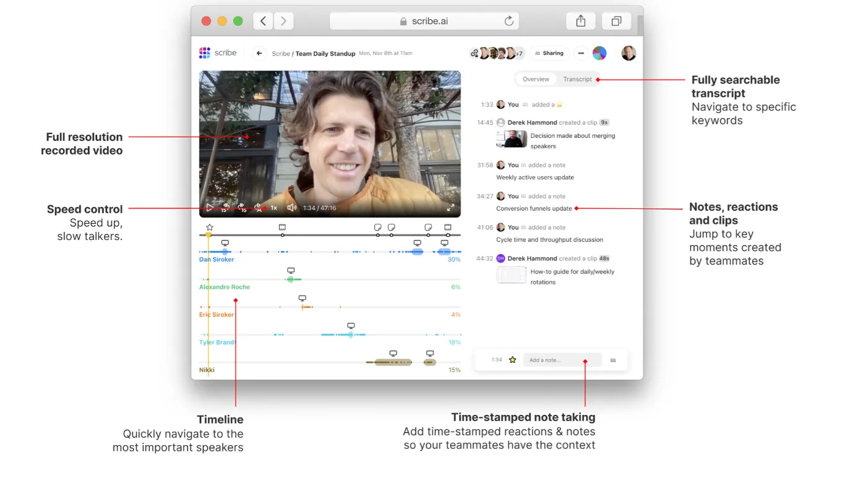Viewport: 868px width, 486px height.
Task: Click the star marker on the main timeline
Action: (x=210, y=228)
